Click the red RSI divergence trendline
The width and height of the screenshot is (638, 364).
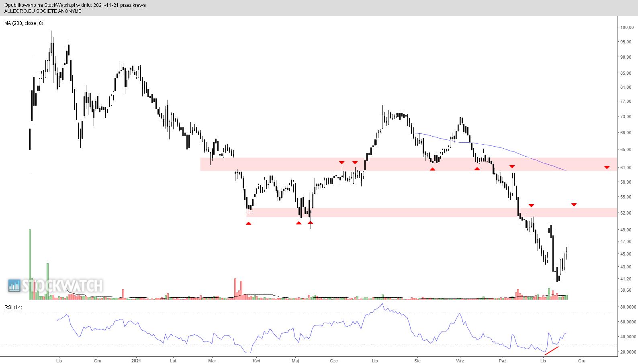(x=552, y=351)
